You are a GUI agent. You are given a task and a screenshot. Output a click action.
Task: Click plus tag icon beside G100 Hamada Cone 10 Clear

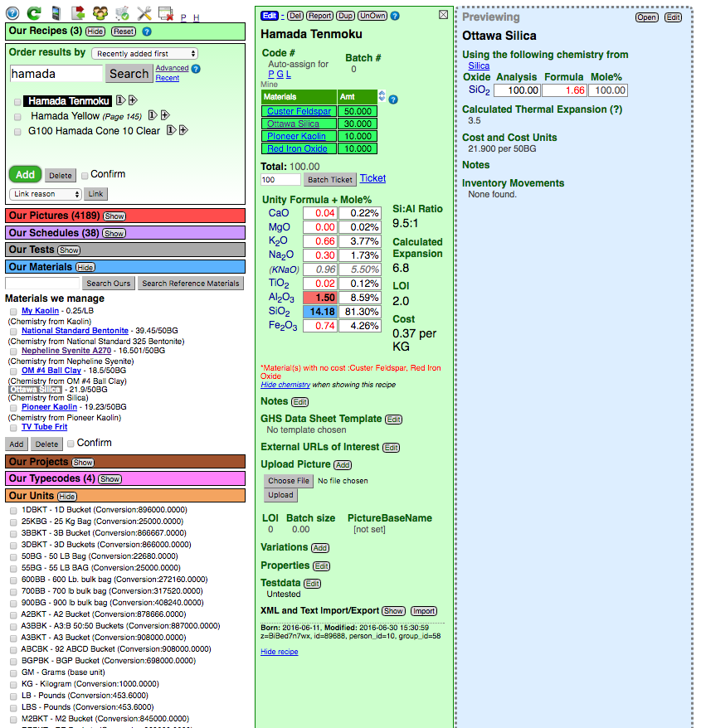coord(183,130)
